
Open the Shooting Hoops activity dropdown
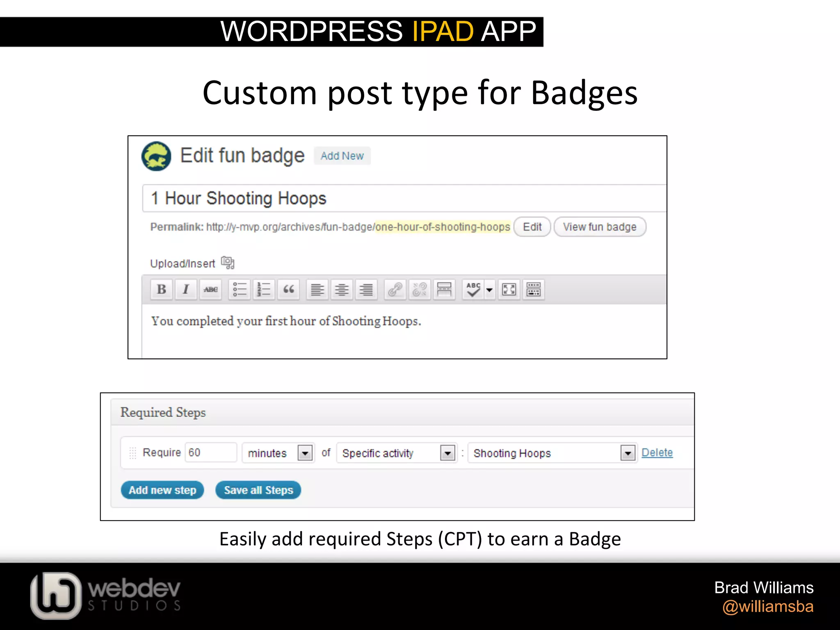552,453
